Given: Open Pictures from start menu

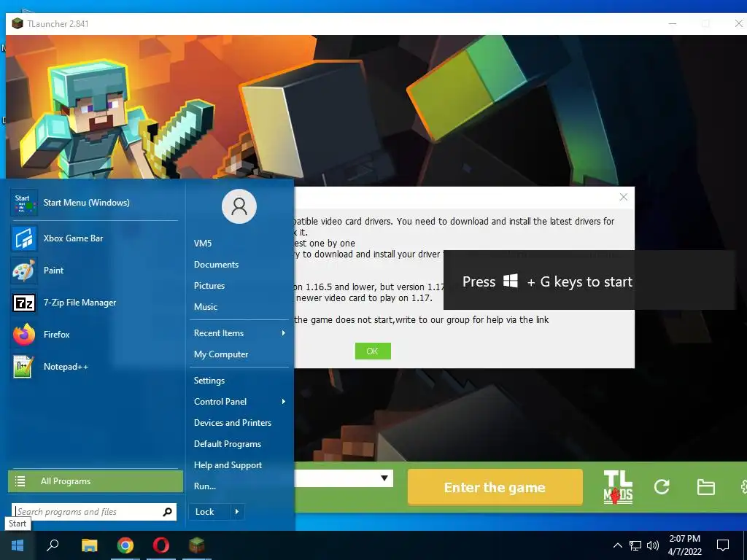Looking at the screenshot, I should click(209, 286).
